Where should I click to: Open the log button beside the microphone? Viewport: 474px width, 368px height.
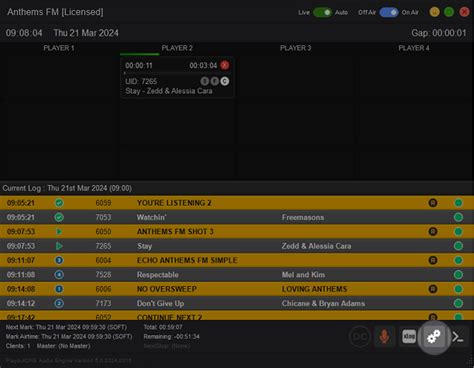(x=409, y=337)
